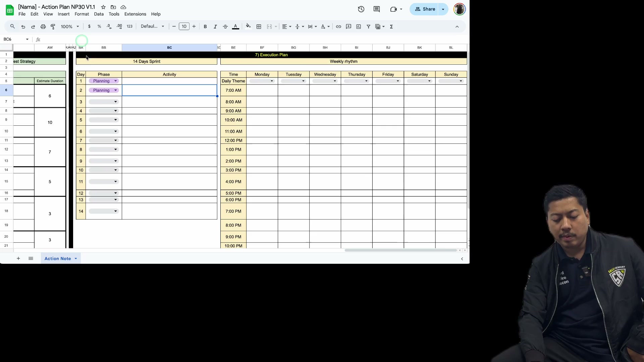Viewport: 644px width, 362px height.
Task: Hide the menus with the collapse chevron
Action: (x=457, y=26)
